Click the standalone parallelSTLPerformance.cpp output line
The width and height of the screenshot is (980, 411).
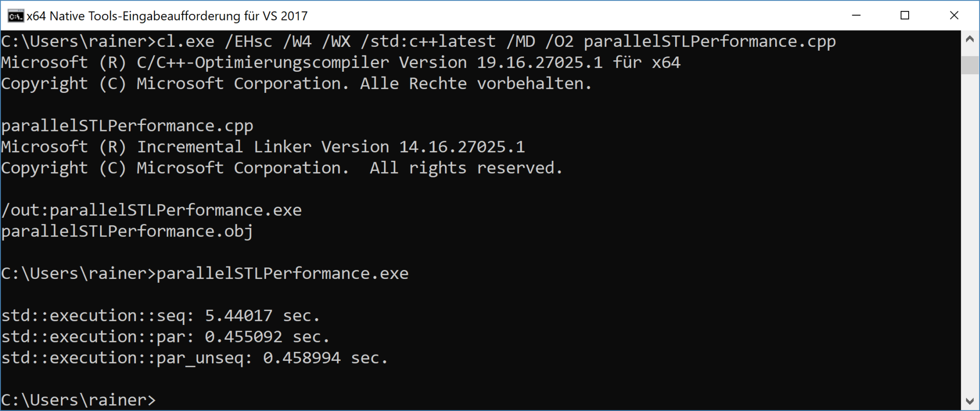point(127,126)
